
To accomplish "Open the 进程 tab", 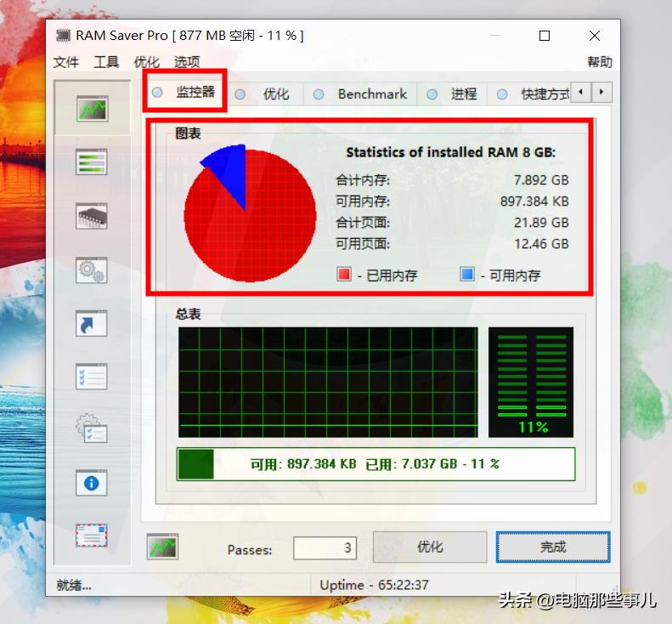I will (x=452, y=94).
